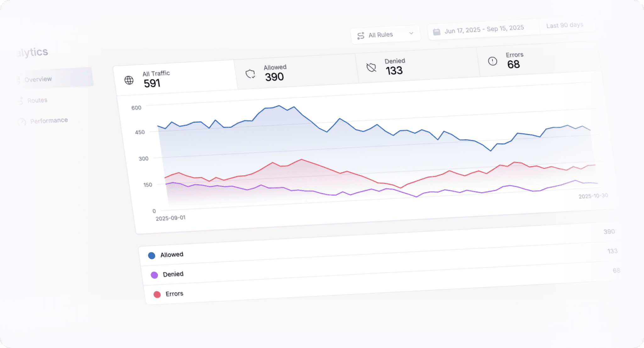Click the Routes sidebar icon

pyautogui.click(x=19, y=101)
